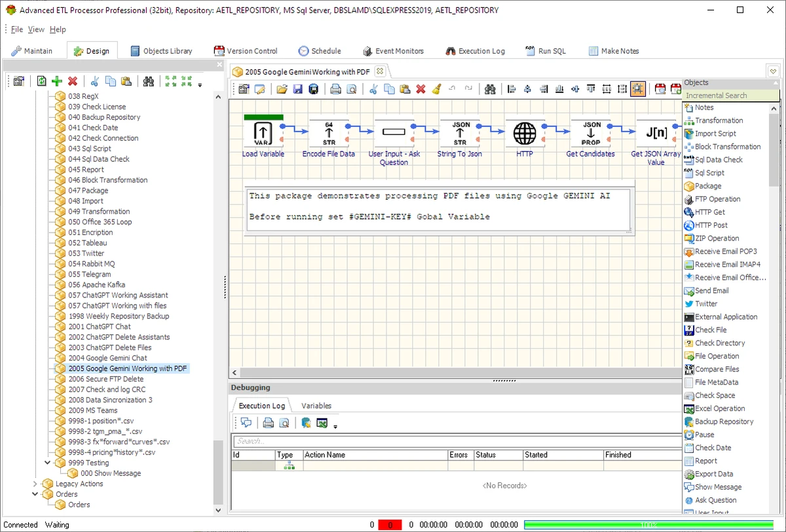786x532 pixels.
Task: Open the Help menu
Action: (x=58, y=29)
